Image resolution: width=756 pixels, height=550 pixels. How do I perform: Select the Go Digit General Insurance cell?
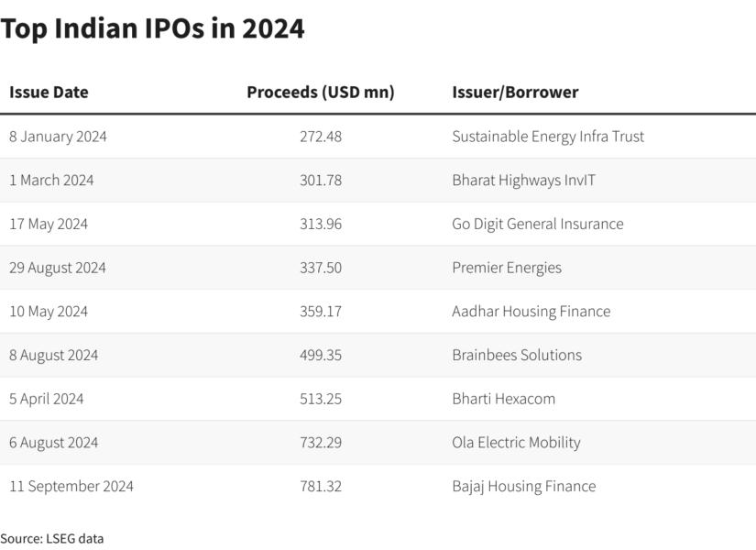tap(537, 225)
